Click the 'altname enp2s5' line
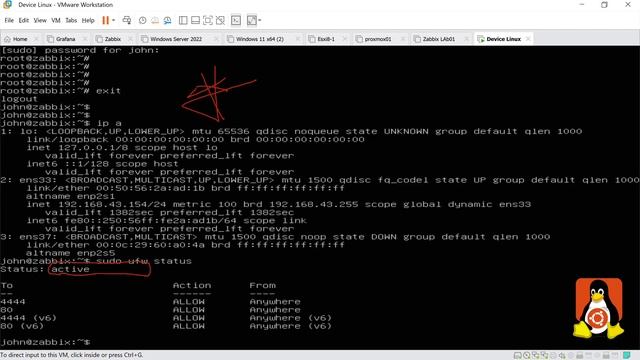 point(70,253)
